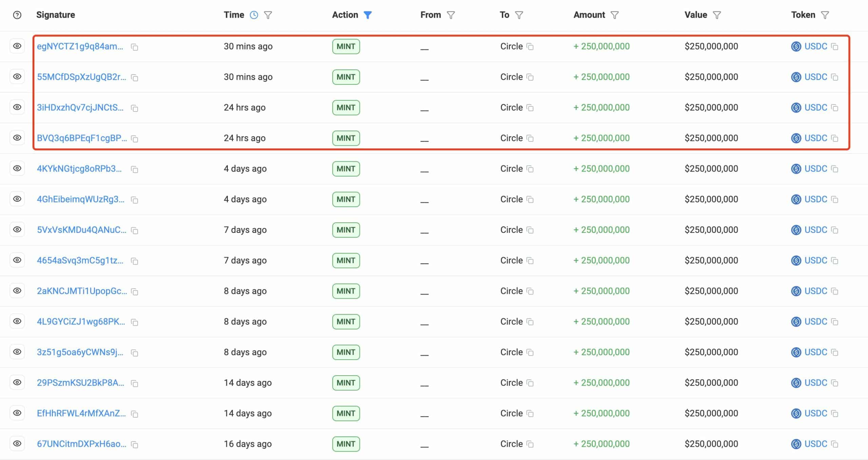Click MINT badge in 16 days ago row
Screen dimensions: 868x460
click(346, 444)
